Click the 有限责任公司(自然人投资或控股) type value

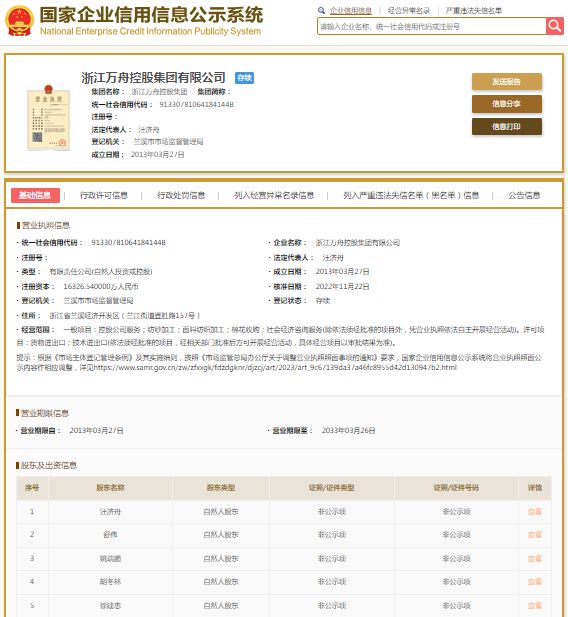click(101, 272)
